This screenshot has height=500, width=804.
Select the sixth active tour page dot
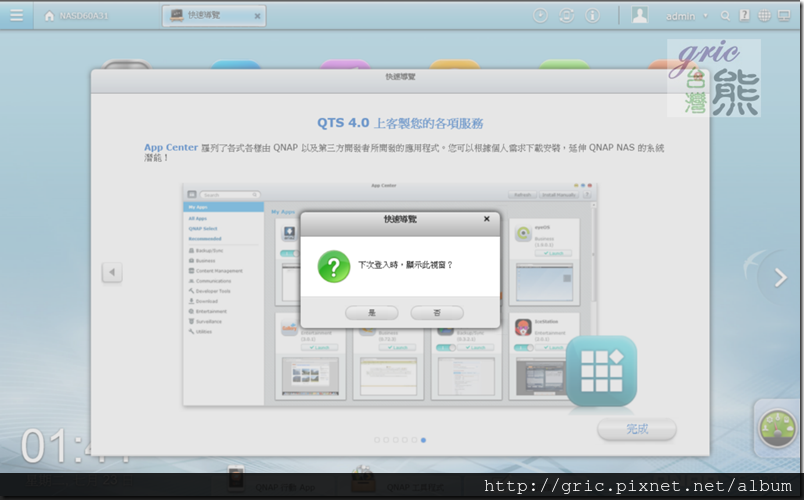point(423,440)
